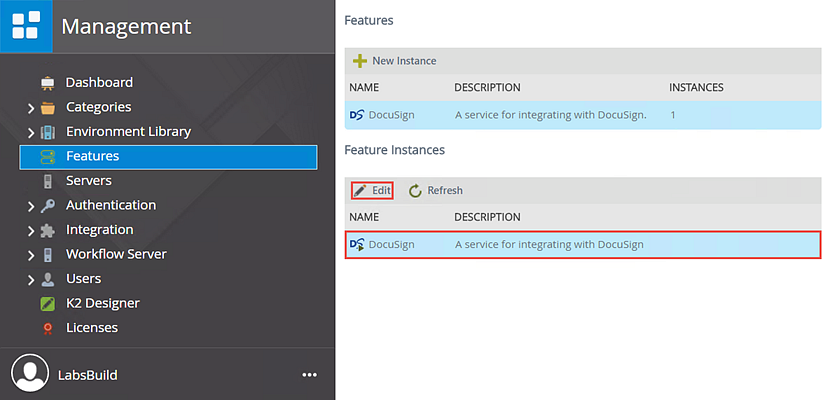Click the LabsBuild user avatar
The height and width of the screenshot is (400, 830).
click(30, 374)
